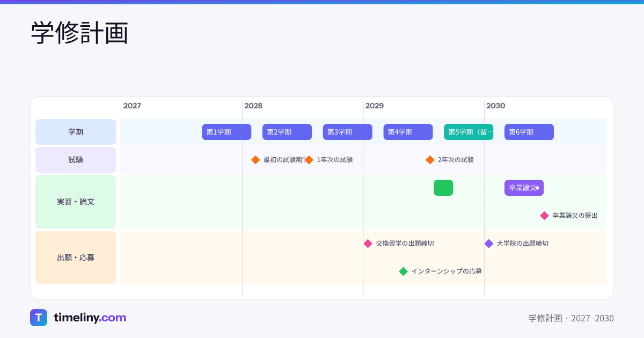Click the 2028 year header

coord(253,106)
